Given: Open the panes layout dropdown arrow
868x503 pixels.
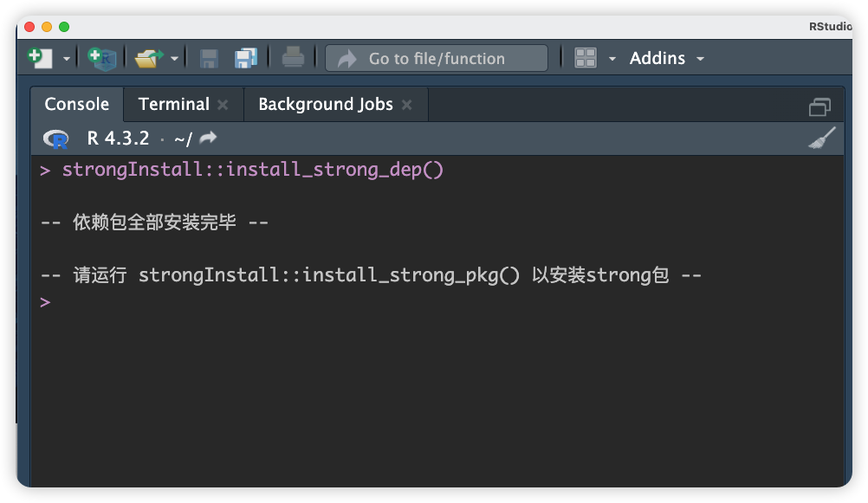Looking at the screenshot, I should tap(612, 59).
